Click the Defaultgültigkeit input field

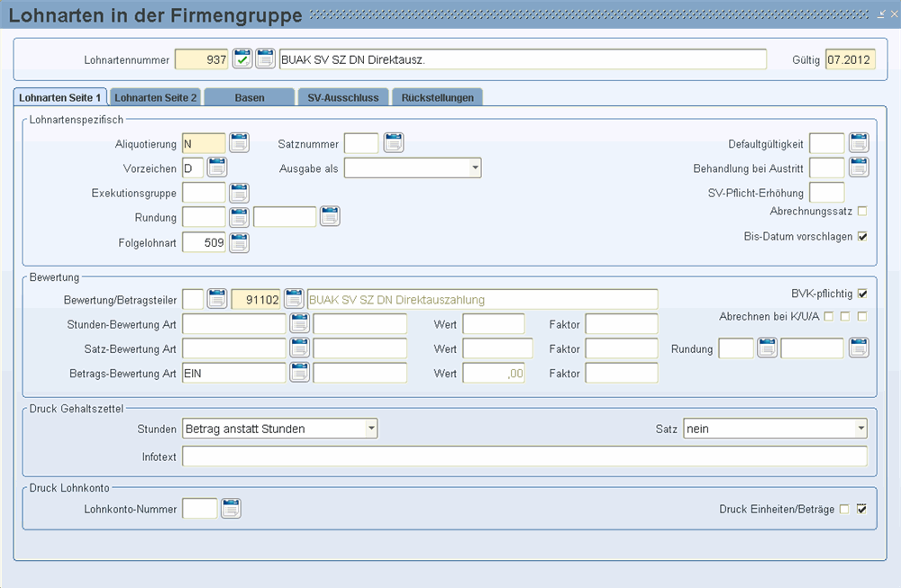[827, 143]
